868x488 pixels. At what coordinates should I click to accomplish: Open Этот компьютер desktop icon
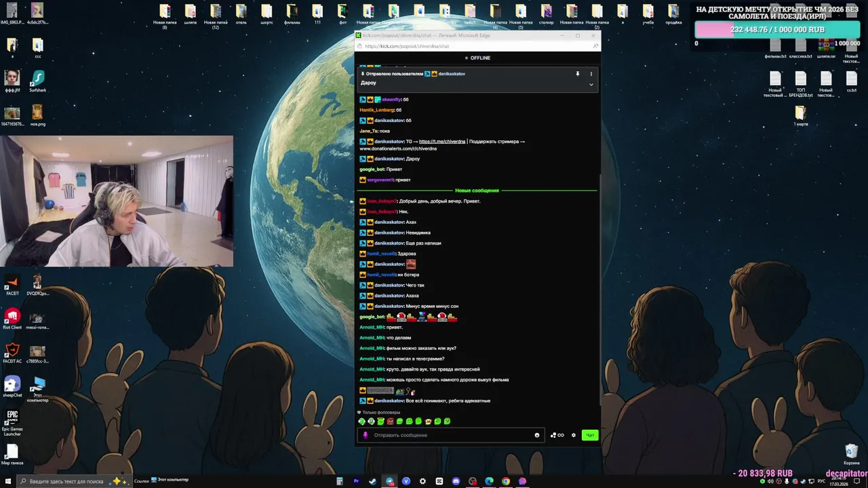[x=37, y=389]
